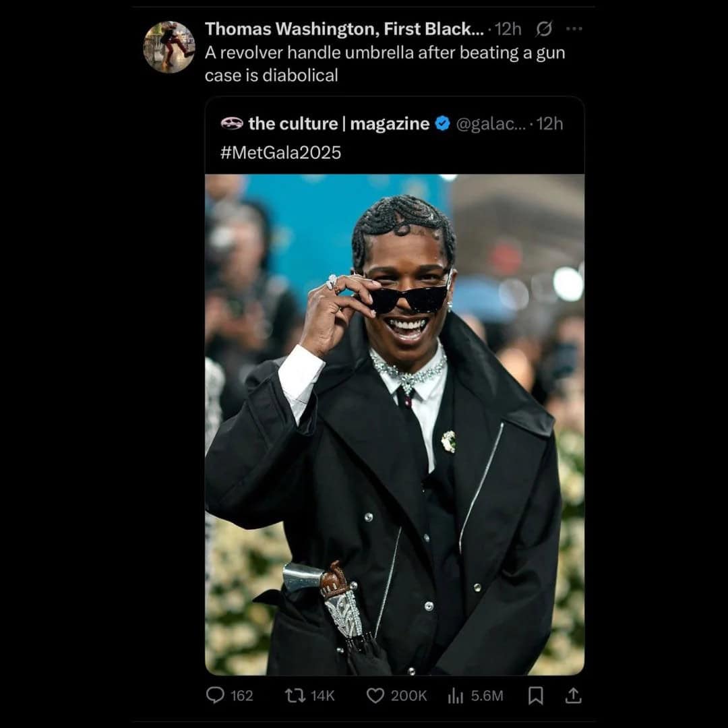Like the post with the heart

[x=375, y=695]
